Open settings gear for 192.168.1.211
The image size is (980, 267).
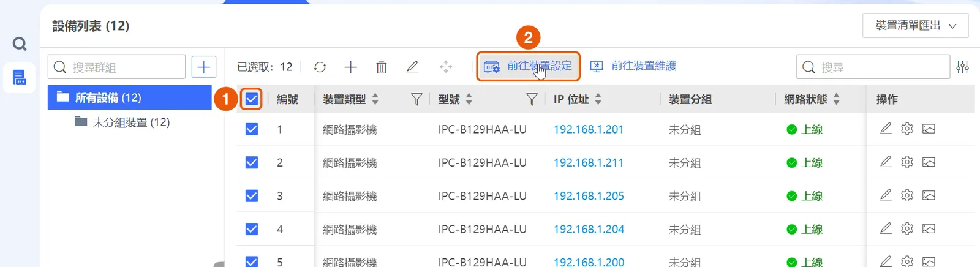click(x=907, y=162)
